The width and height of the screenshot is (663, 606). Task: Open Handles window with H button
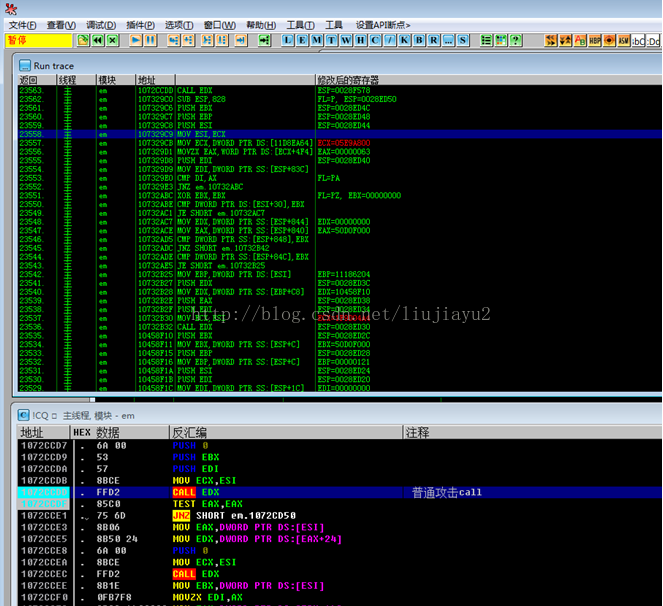pyautogui.click(x=360, y=40)
